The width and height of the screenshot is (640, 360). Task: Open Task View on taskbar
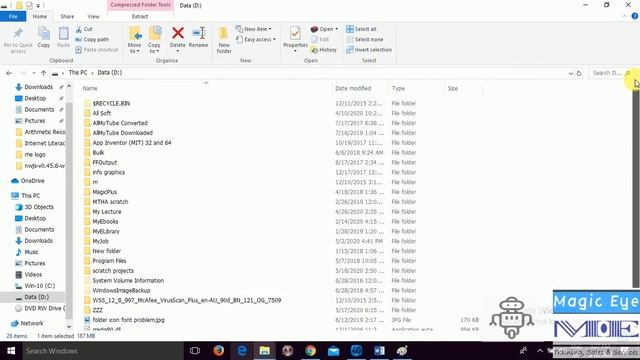(195, 351)
